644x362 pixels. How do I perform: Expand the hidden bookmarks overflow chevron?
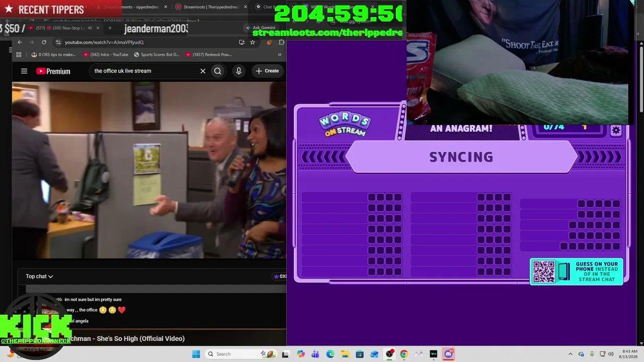(279, 54)
